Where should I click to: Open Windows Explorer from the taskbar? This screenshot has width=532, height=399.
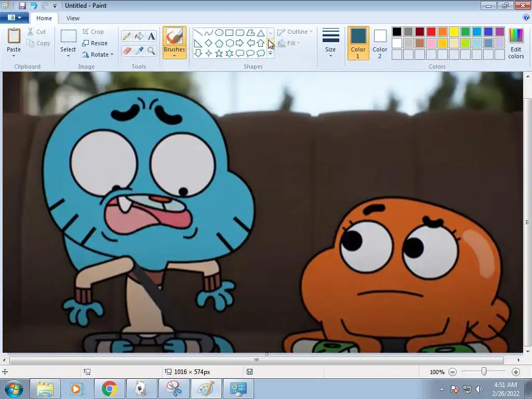(45, 389)
